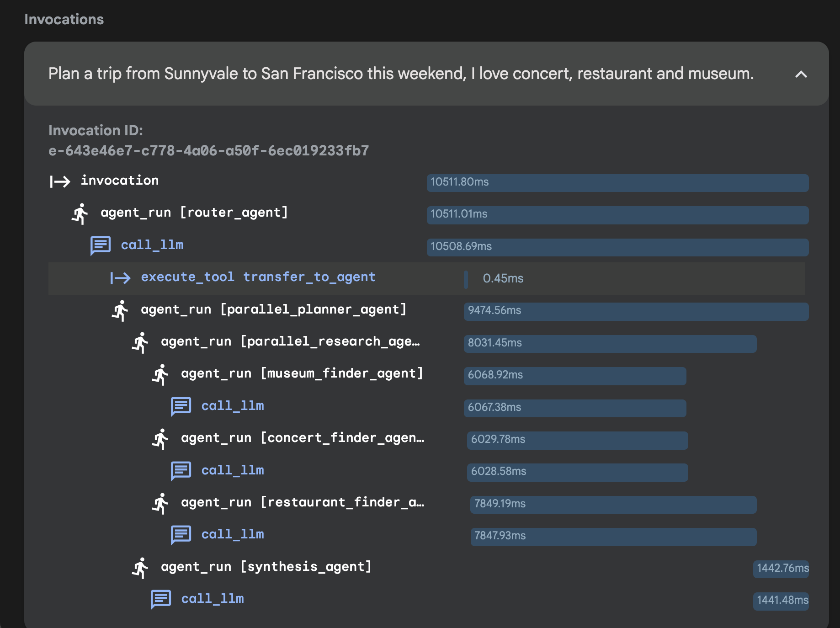The width and height of the screenshot is (840, 628).
Task: Click the call_llm link under museum_finder_agent
Action: pos(233,406)
